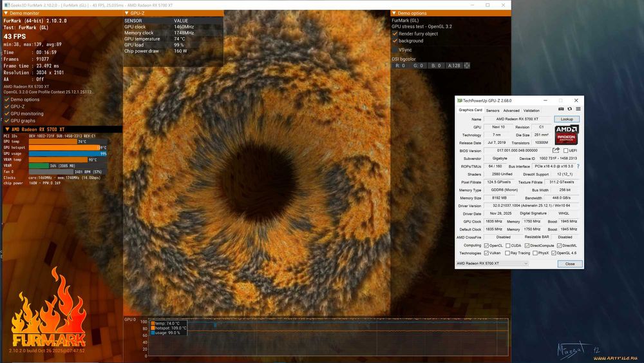This screenshot has height=363, width=644.
Task: Switch to the Sensors tab
Action: tap(492, 110)
